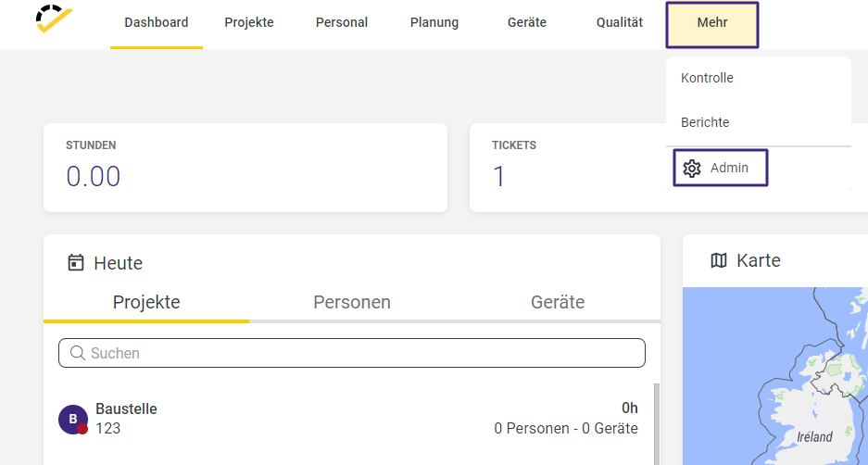Go to Planung in the top navigation

point(434,23)
